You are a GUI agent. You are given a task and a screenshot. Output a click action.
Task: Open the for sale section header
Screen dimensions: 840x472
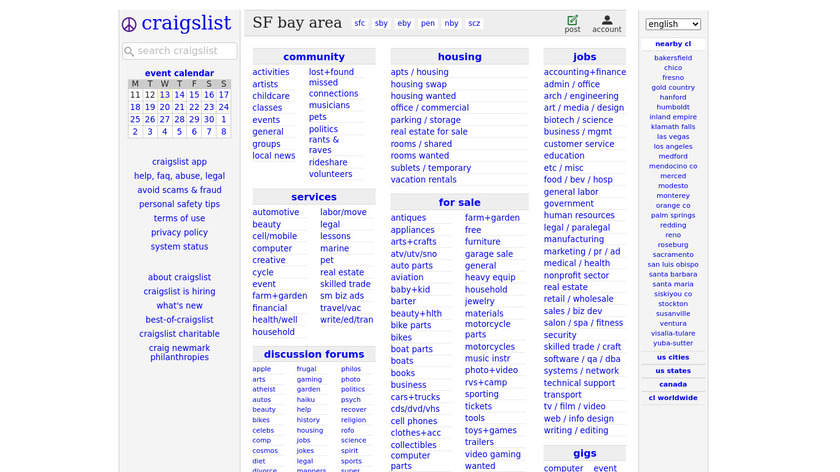click(459, 203)
